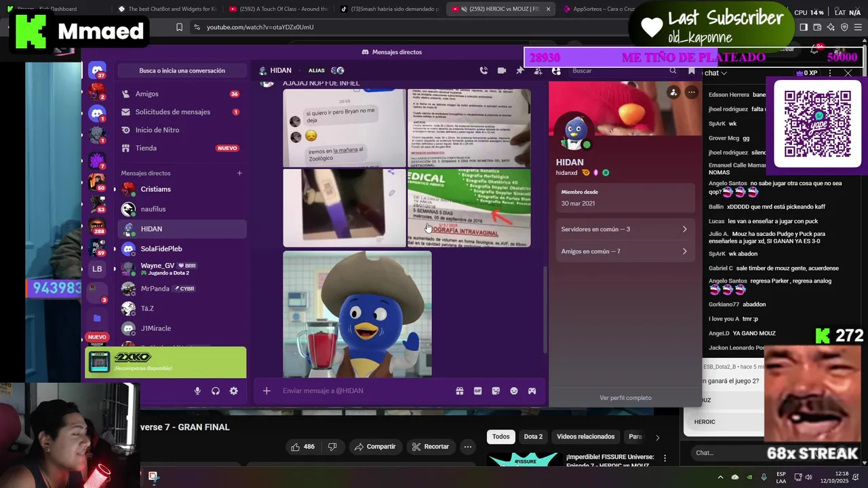
Task: Click 'Busca o inicia una conversación' box
Action: click(x=182, y=70)
